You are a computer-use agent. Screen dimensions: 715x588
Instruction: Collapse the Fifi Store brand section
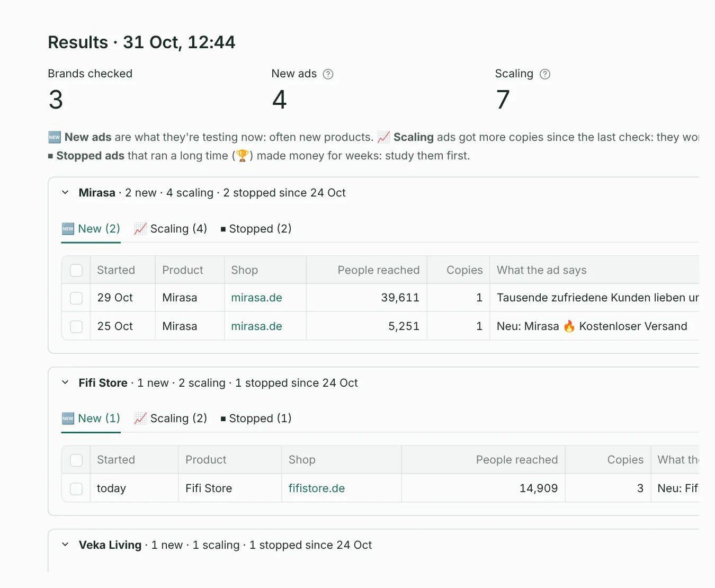coord(65,382)
